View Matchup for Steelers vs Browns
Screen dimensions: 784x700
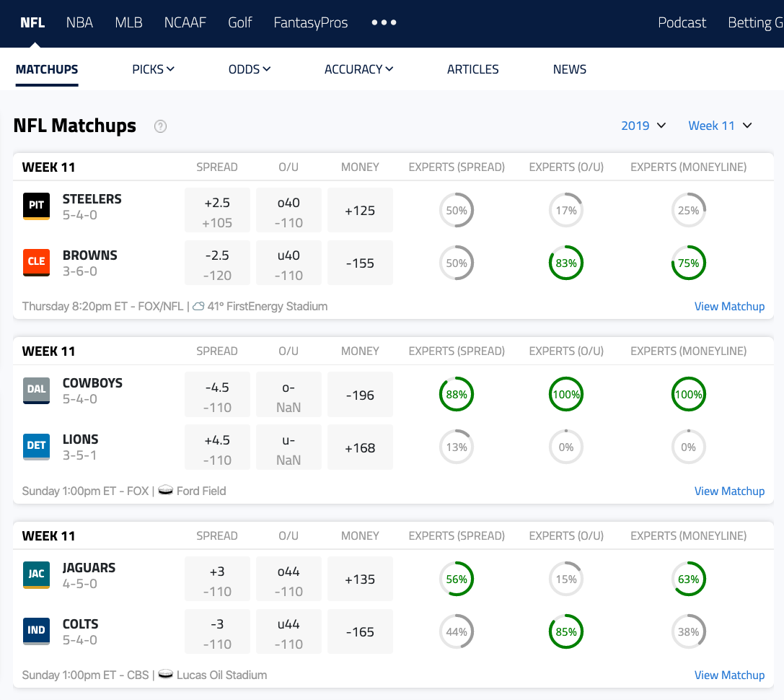coord(729,306)
